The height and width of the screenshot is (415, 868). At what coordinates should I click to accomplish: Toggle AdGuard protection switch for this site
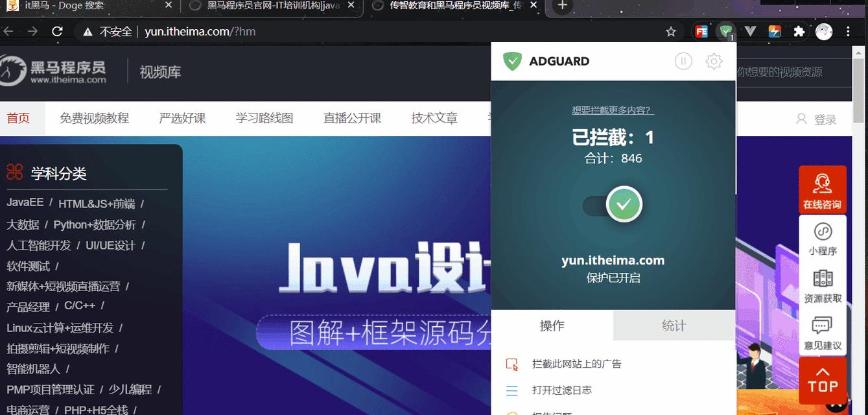[x=613, y=206]
